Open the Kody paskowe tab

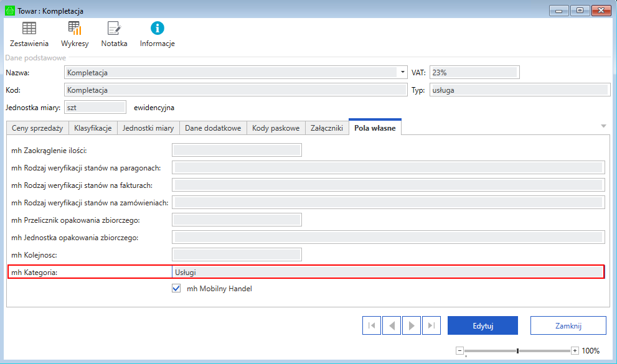click(276, 128)
